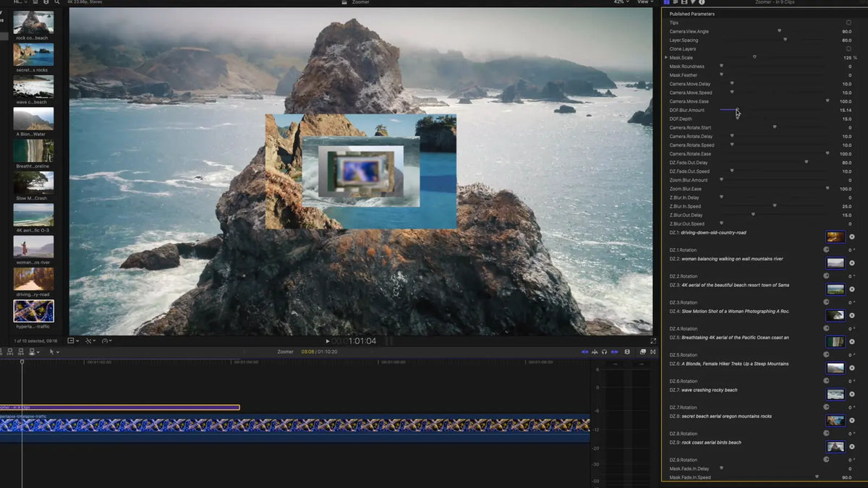This screenshot has height=488, width=868.
Task: Click the Zoomer project name above the timeline
Action: tap(285, 352)
